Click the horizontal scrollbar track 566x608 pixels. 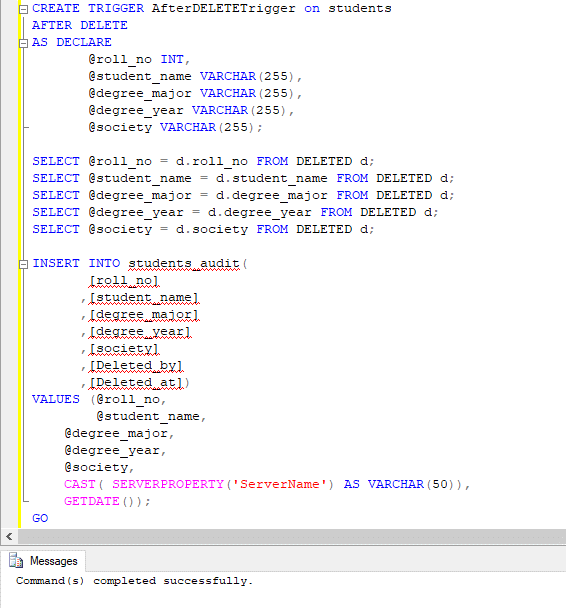pyautogui.click(x=292, y=536)
